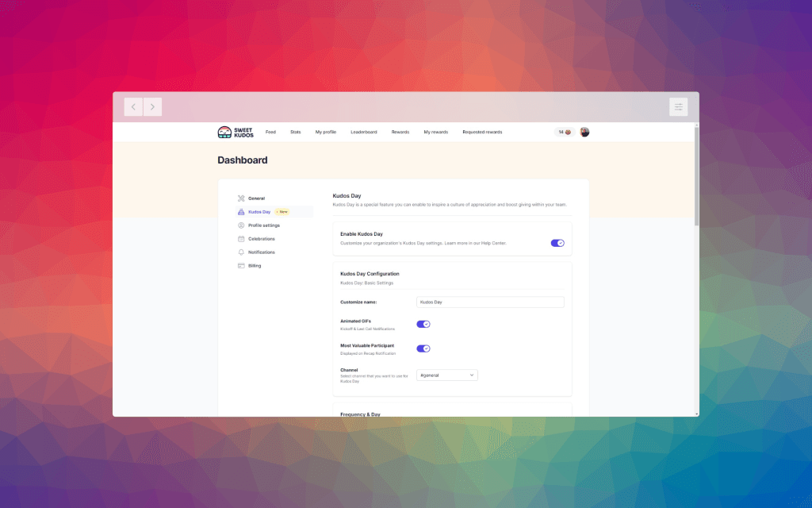Click the Customize name input field
Screen dimensions: 812x508
point(489,302)
